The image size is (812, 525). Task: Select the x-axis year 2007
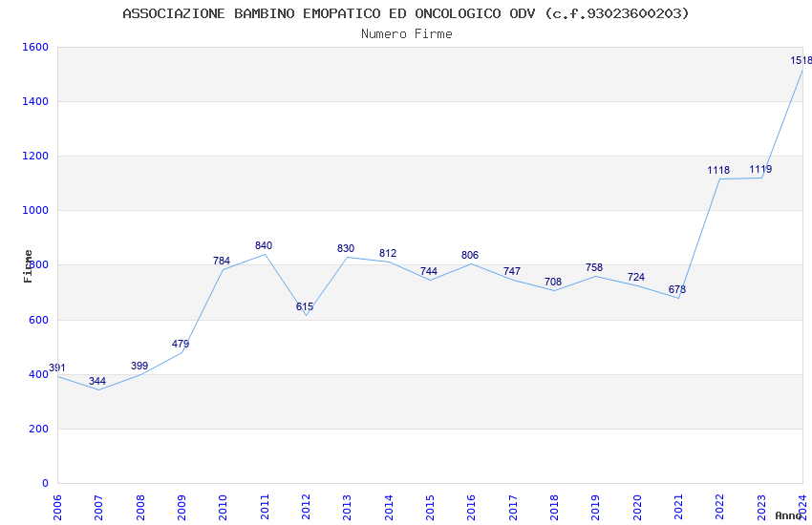pos(98,508)
